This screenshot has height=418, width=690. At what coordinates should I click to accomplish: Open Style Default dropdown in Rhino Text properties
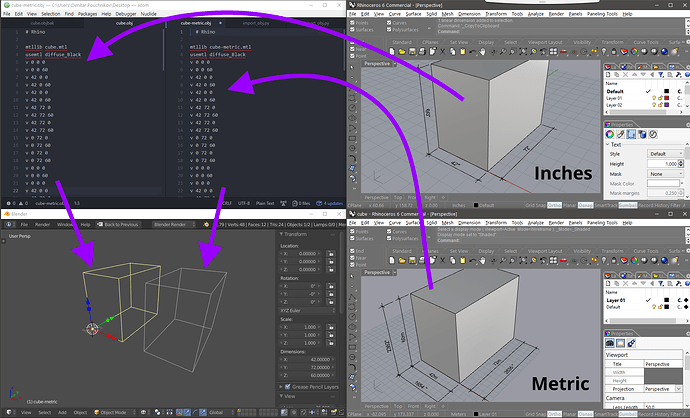coord(664,154)
